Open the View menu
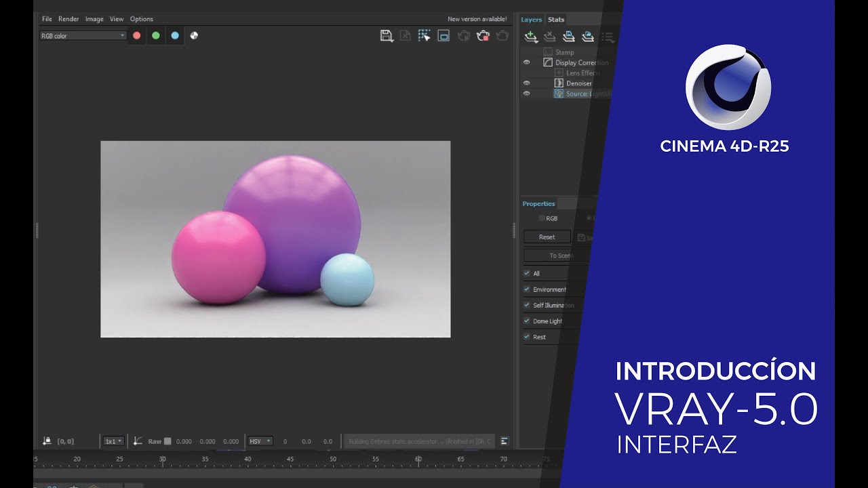The width and height of the screenshot is (868, 488). pyautogui.click(x=117, y=19)
